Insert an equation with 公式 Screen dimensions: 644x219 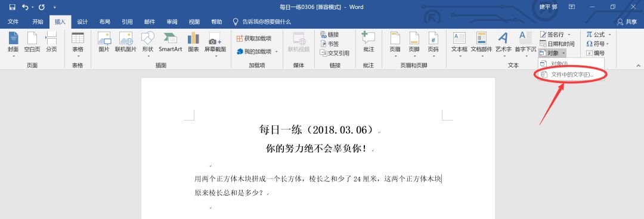pos(598,35)
